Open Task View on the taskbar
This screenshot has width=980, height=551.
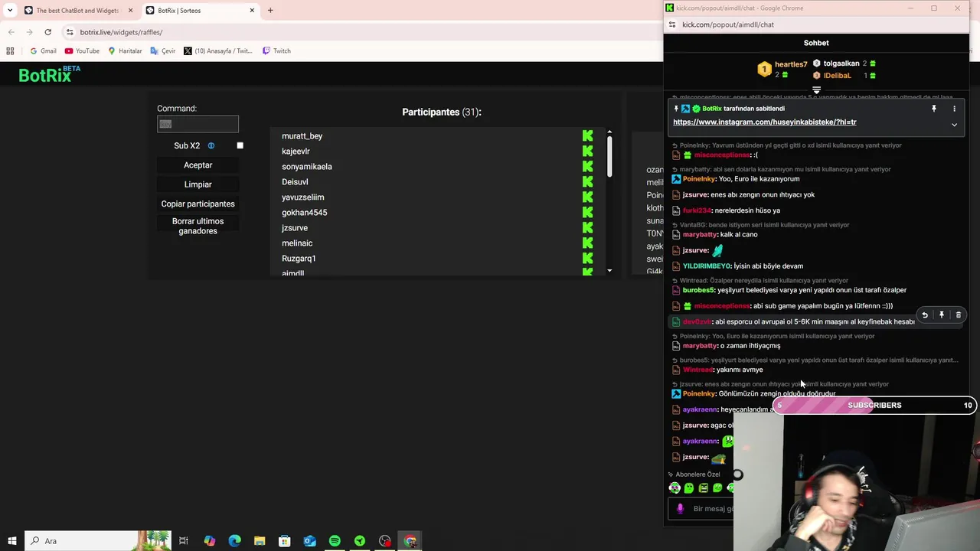click(x=184, y=541)
